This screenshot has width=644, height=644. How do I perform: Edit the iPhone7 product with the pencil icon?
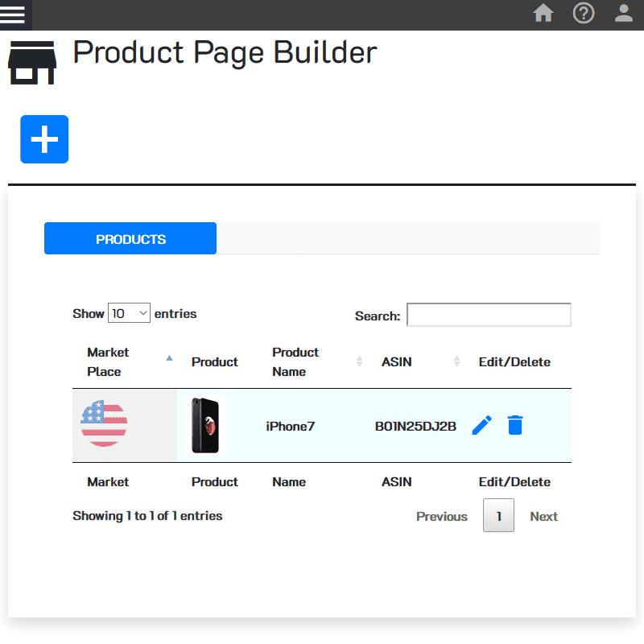[x=481, y=425]
